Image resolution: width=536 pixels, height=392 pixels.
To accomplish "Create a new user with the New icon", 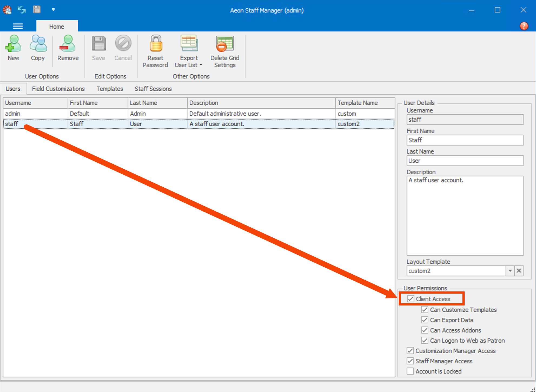I will (x=13, y=49).
